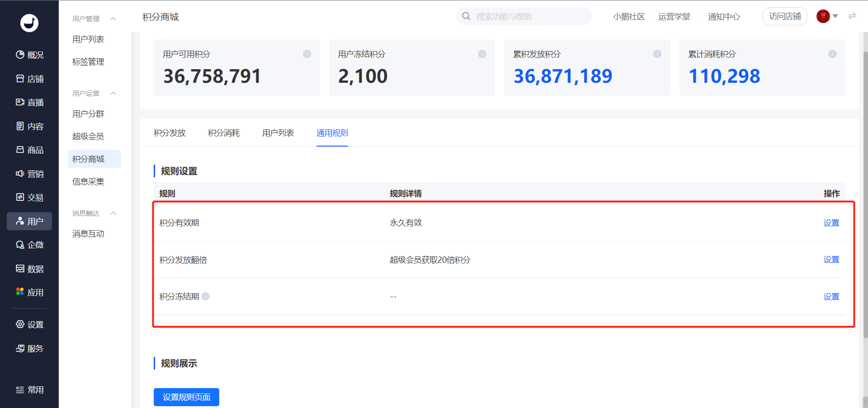
Task: Switch to the 积分发放 tab
Action: (x=170, y=133)
